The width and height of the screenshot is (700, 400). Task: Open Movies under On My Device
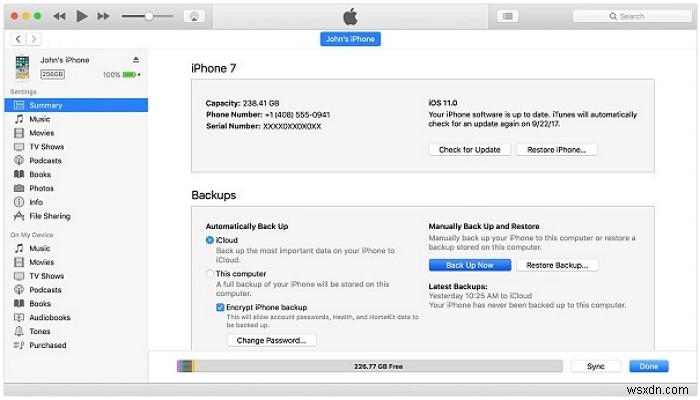[x=76, y=262]
